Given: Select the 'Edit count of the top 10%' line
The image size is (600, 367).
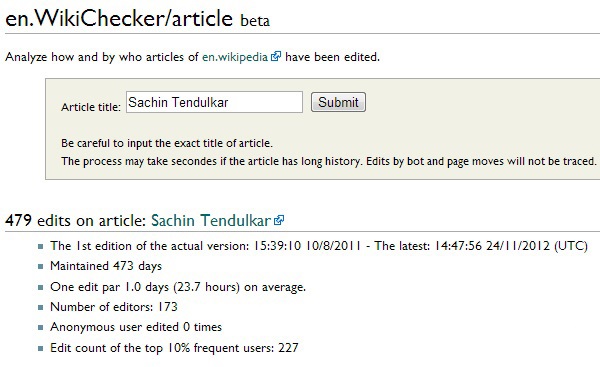Looking at the screenshot, I should tap(174, 348).
